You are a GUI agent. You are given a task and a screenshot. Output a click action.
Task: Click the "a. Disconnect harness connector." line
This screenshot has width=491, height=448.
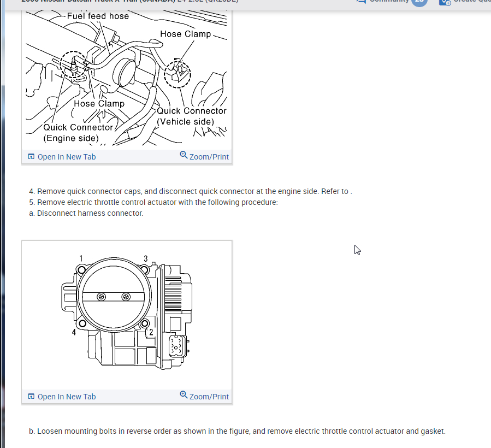coord(86,214)
